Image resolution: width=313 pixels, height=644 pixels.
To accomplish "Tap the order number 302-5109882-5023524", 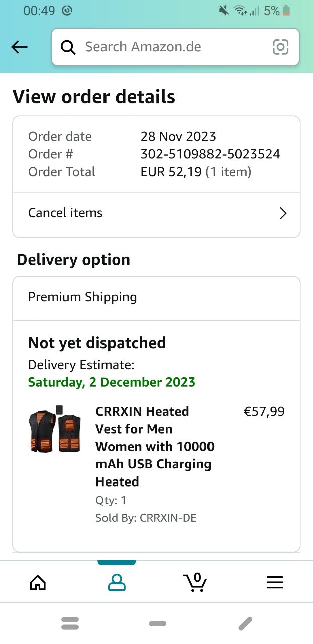I will click(x=210, y=154).
